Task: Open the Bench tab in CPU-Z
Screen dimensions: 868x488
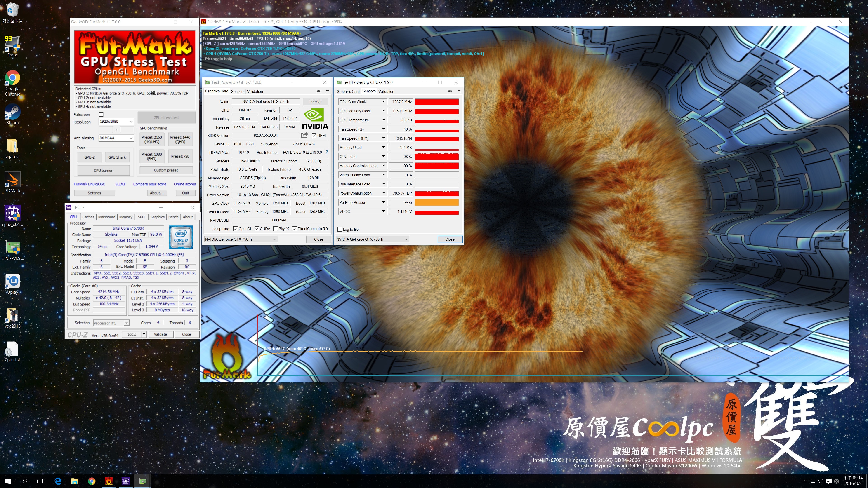Action: pyautogui.click(x=174, y=217)
